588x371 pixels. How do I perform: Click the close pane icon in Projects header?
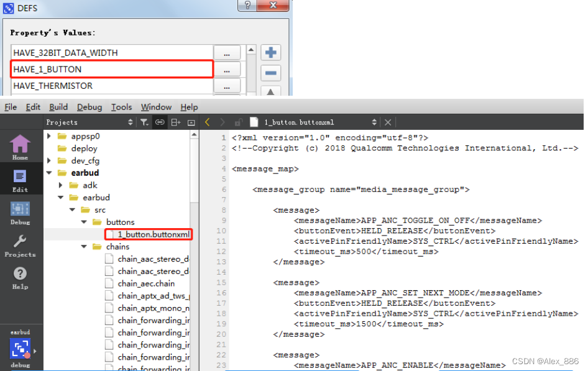point(191,122)
